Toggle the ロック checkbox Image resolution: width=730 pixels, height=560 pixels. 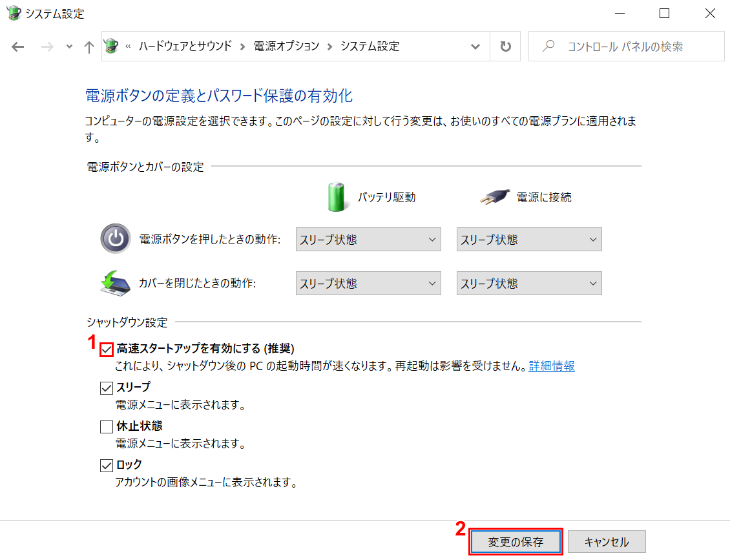tap(107, 465)
